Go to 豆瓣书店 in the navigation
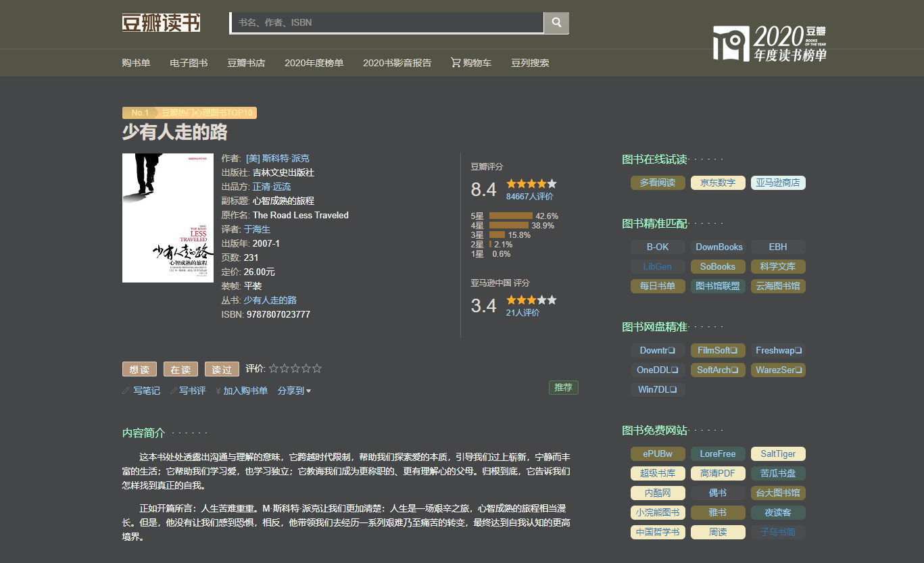Image resolution: width=924 pixels, height=563 pixels. pos(246,63)
